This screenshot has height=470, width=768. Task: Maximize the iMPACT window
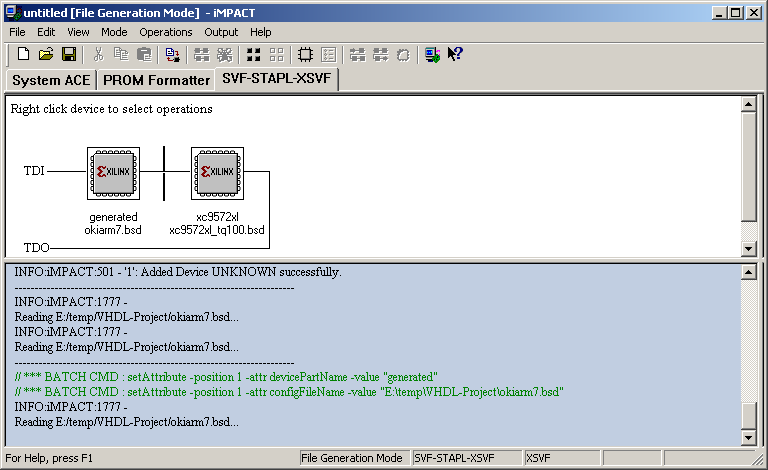coord(736,13)
